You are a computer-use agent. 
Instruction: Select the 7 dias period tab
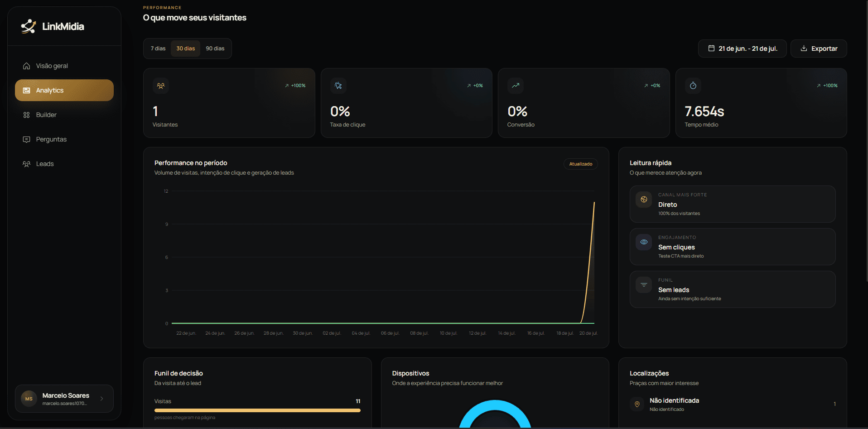point(158,49)
